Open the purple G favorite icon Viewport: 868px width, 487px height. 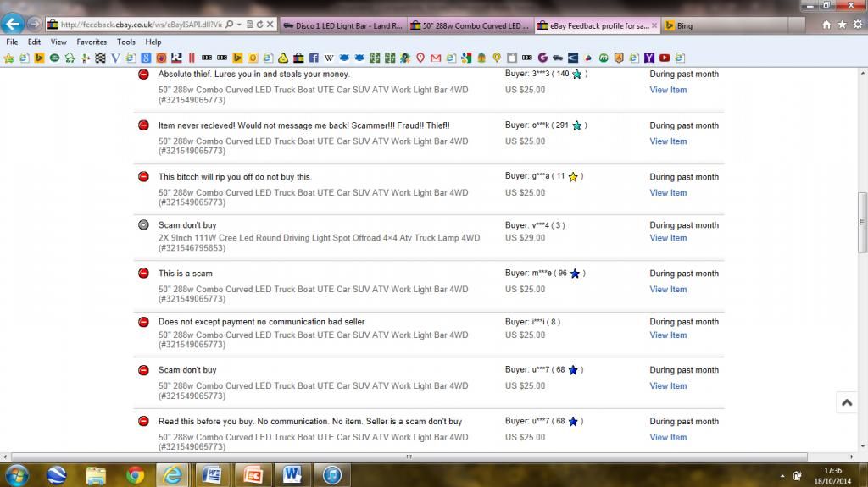tap(542, 58)
